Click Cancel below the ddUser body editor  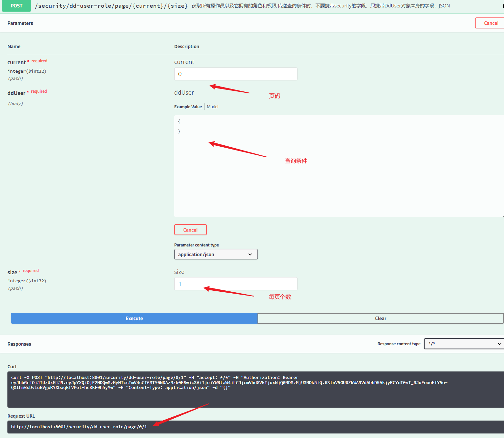(x=190, y=230)
